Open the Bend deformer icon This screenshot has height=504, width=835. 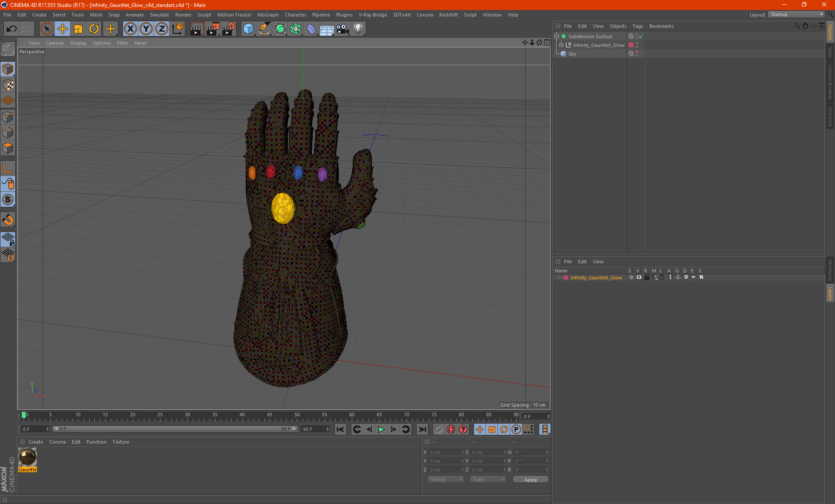(311, 29)
